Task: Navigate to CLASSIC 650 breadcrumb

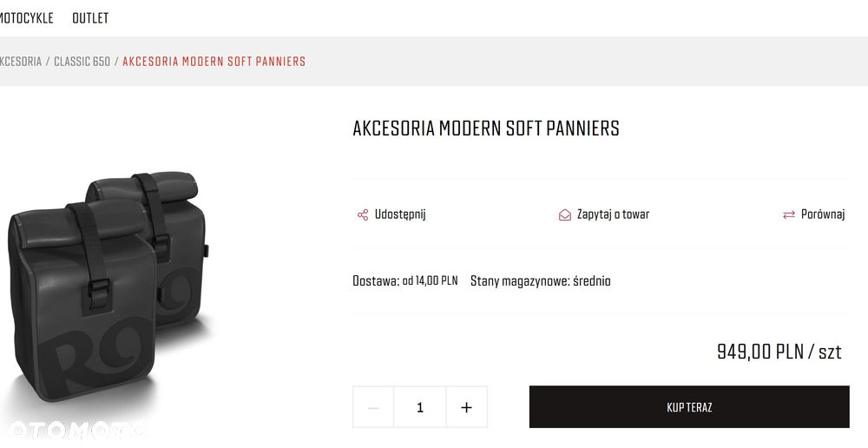Action: [x=82, y=62]
